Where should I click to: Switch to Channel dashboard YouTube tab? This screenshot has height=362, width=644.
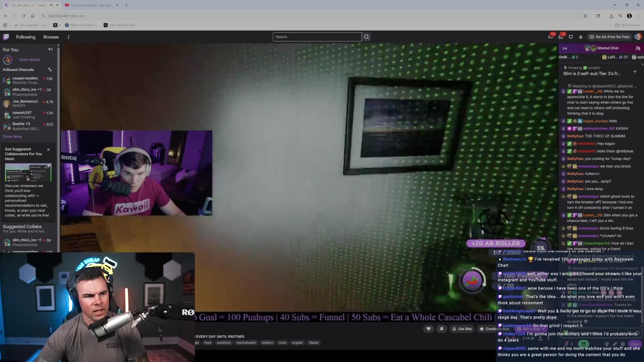tap(91, 5)
